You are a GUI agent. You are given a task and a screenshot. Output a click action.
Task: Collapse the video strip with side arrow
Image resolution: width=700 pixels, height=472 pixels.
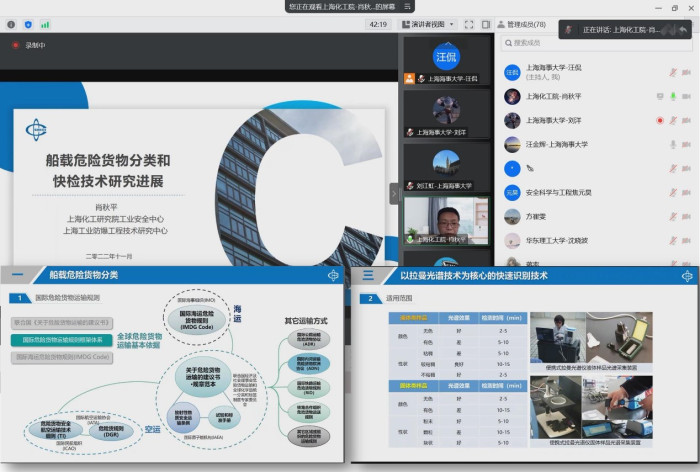coord(394,194)
